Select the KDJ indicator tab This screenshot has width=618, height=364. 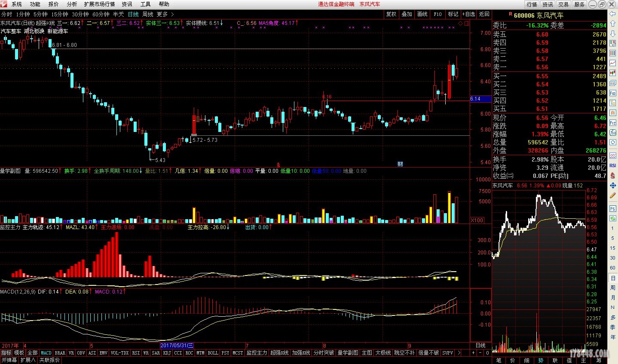(x=167, y=353)
